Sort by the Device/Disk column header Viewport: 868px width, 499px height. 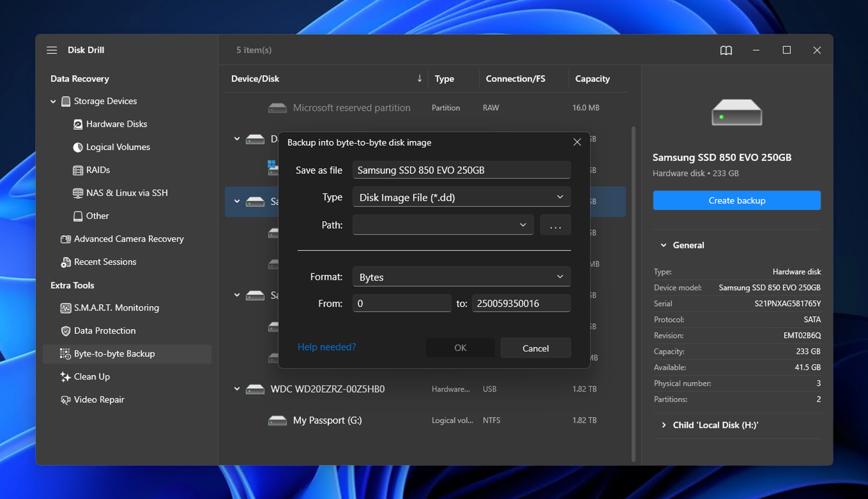click(x=255, y=79)
